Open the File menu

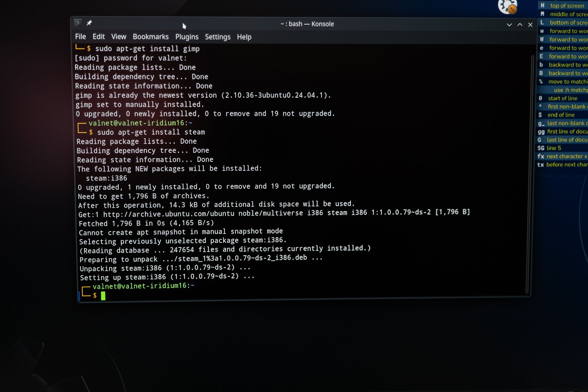point(80,37)
